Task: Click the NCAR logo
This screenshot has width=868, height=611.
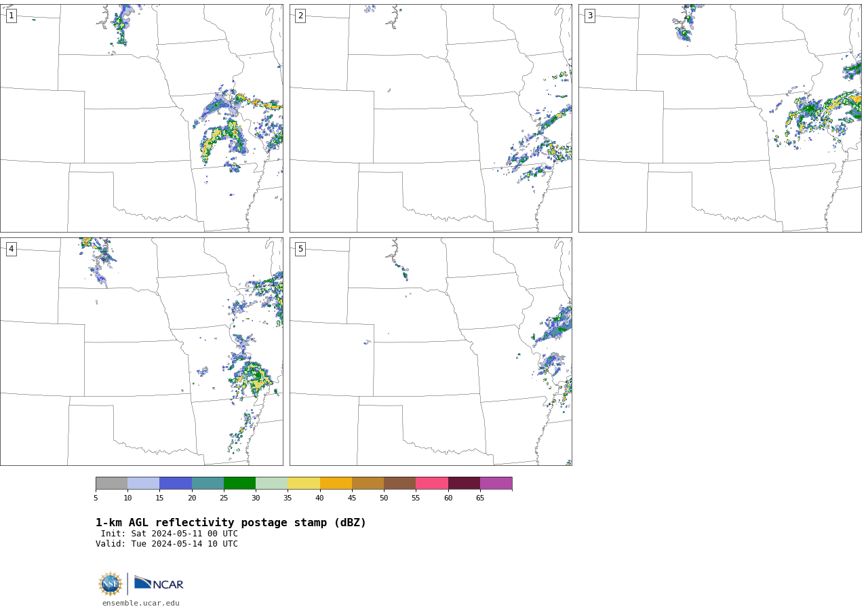Action: (159, 583)
